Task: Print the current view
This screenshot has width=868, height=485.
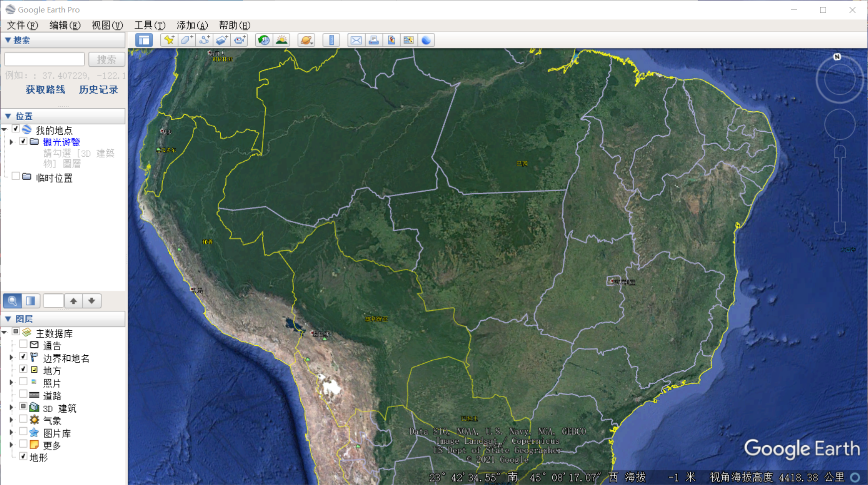Action: pos(374,40)
